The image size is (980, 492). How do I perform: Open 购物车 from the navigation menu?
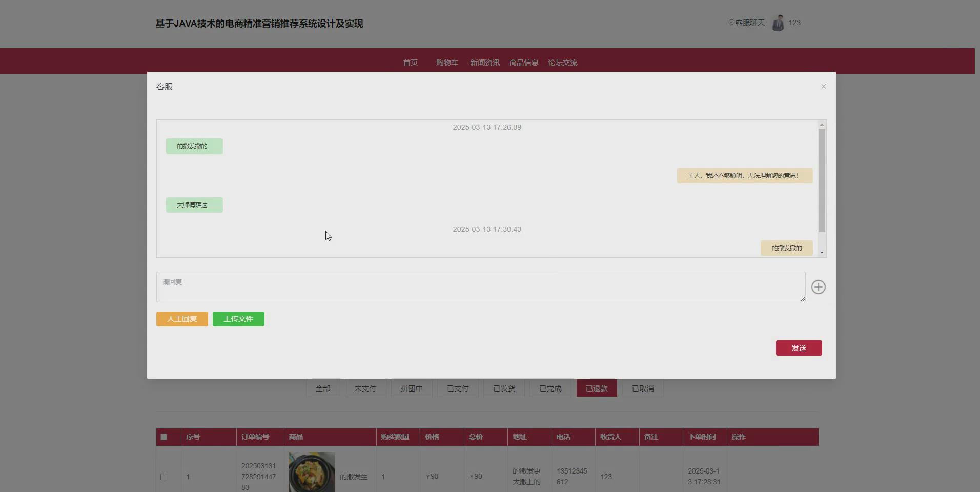click(446, 62)
